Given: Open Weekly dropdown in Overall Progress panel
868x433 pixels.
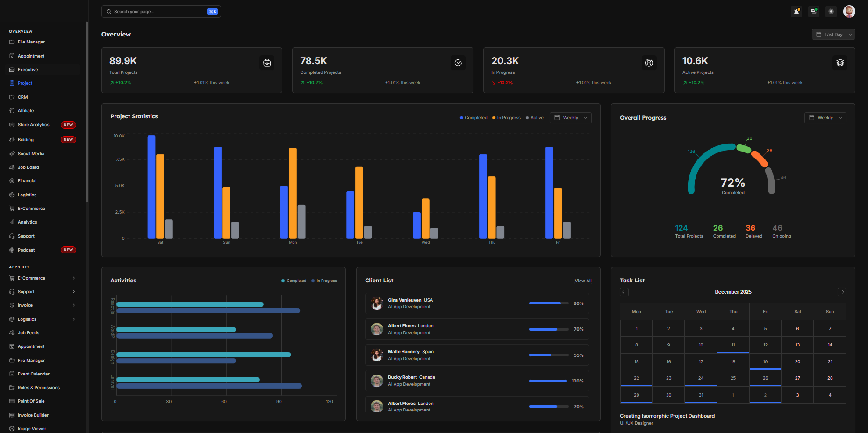Looking at the screenshot, I should point(825,118).
